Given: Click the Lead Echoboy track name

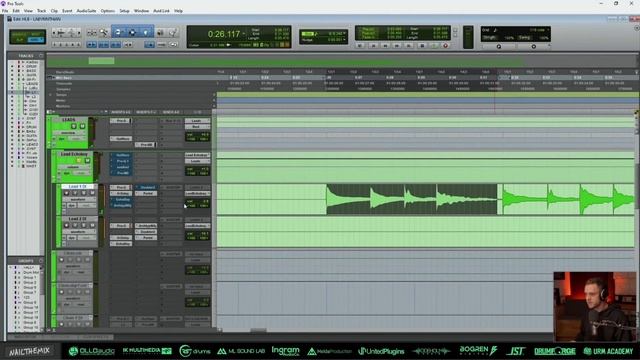Looking at the screenshot, I should [74, 154].
